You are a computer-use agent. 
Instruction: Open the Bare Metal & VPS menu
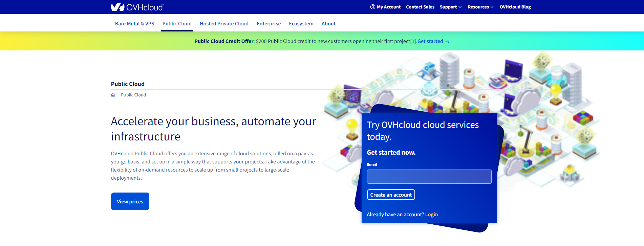(134, 24)
